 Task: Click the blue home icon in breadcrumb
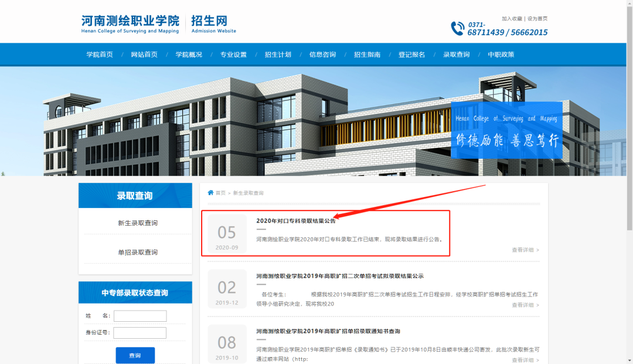click(210, 192)
